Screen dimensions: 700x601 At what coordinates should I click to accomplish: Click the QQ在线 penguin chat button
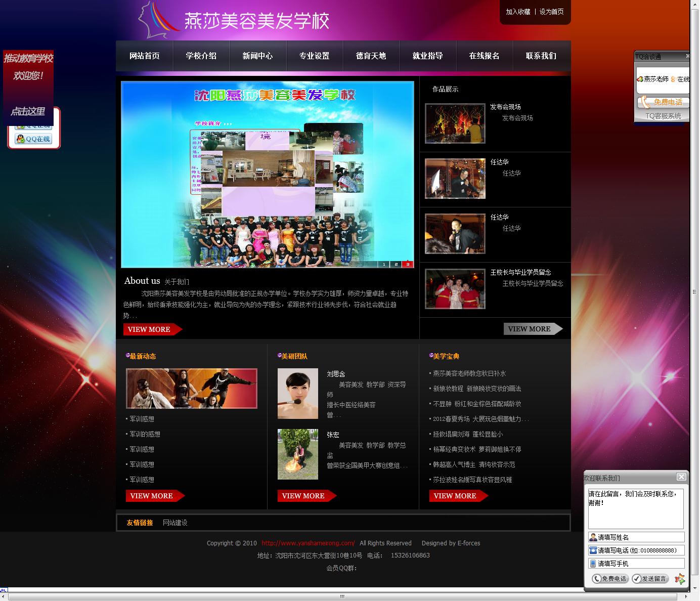click(x=34, y=139)
